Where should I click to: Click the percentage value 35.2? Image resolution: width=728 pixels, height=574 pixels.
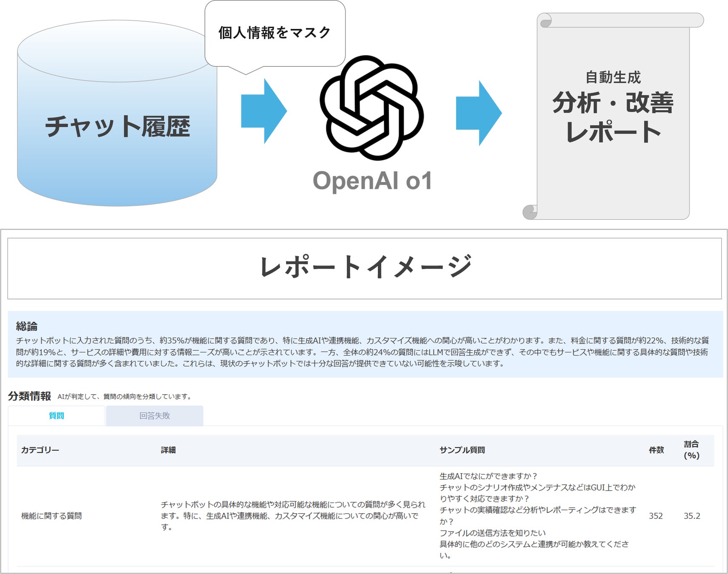[692, 516]
